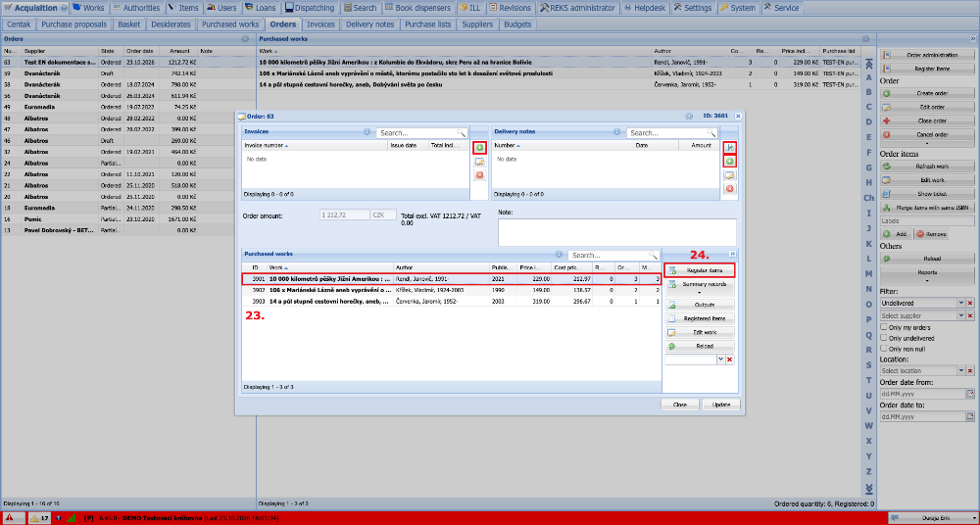The width and height of the screenshot is (980, 525).
Task: Collapse the right sidebar with double arrow
Action: tap(972, 39)
